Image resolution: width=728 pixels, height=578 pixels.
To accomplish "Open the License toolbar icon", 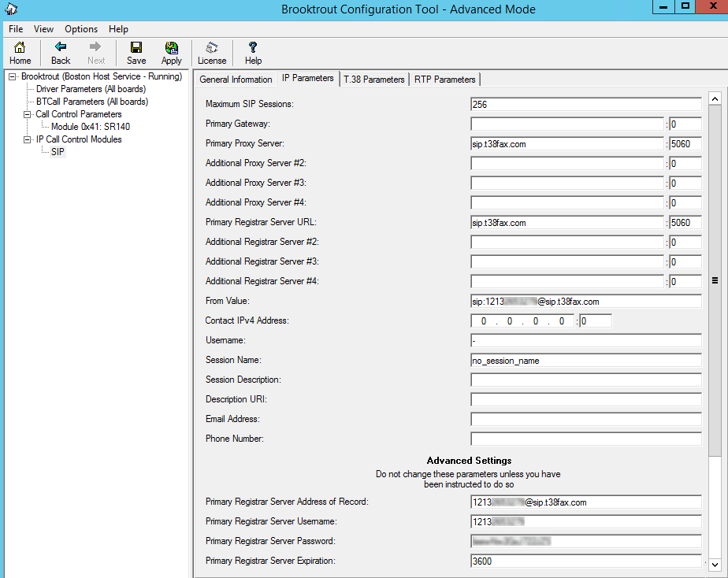I will point(212,53).
